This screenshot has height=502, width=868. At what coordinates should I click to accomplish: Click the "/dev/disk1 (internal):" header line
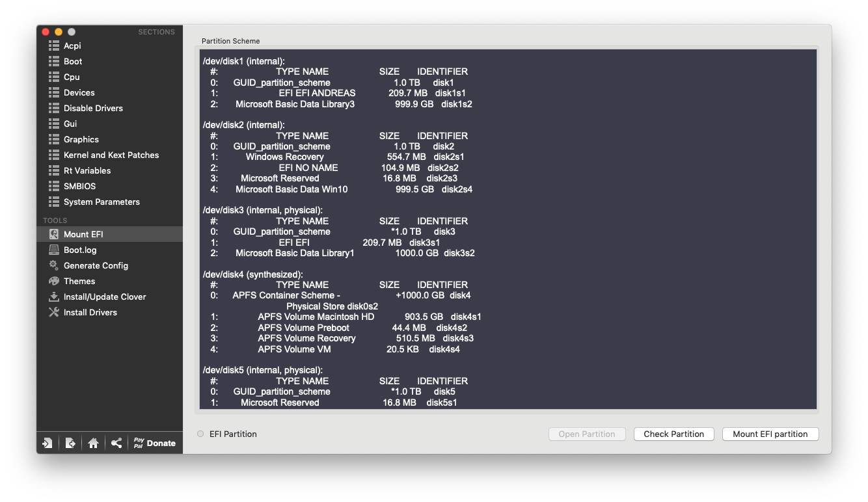pos(244,61)
